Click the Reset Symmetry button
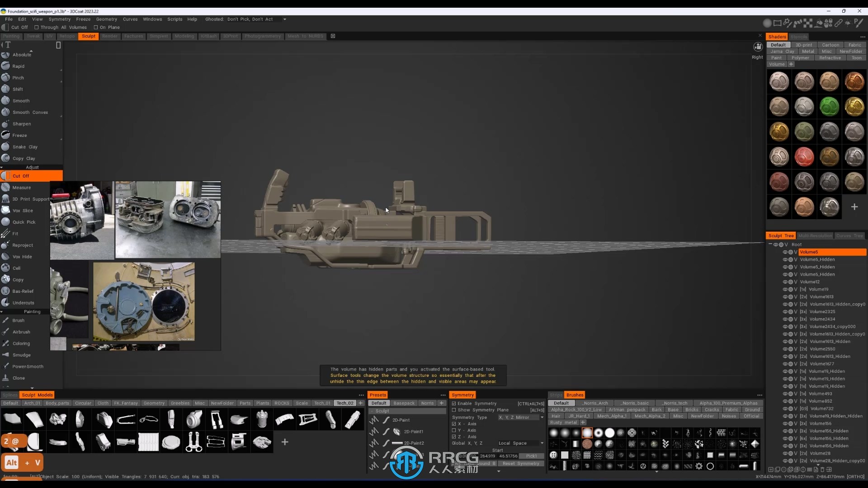This screenshot has height=488, width=868. 521,464
